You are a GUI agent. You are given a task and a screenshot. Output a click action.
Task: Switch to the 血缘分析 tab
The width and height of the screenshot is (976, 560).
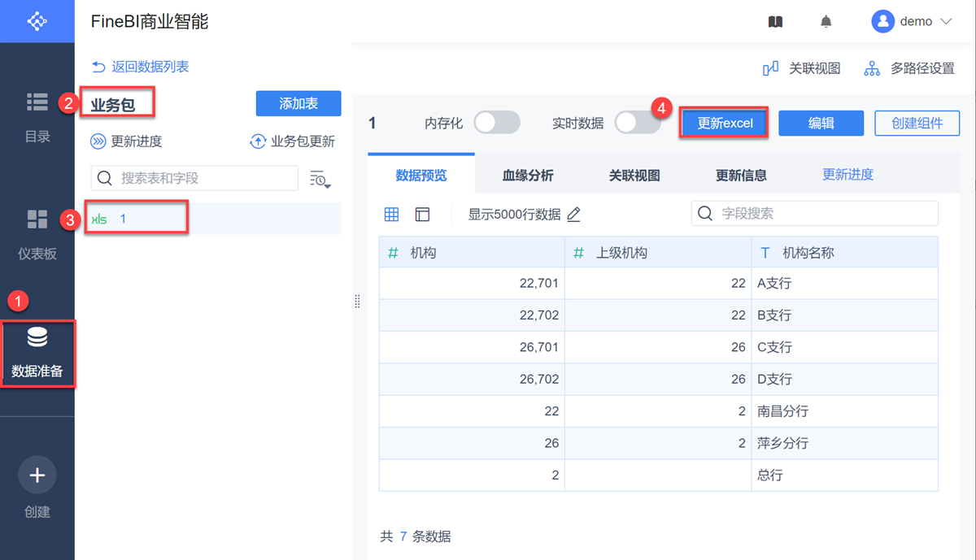point(528,175)
